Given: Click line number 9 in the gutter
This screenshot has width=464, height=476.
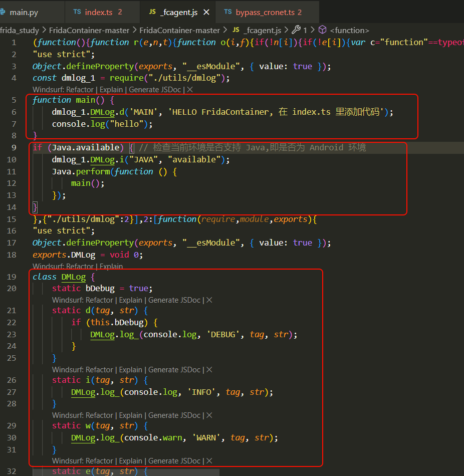Looking at the screenshot, I should click(x=13, y=147).
